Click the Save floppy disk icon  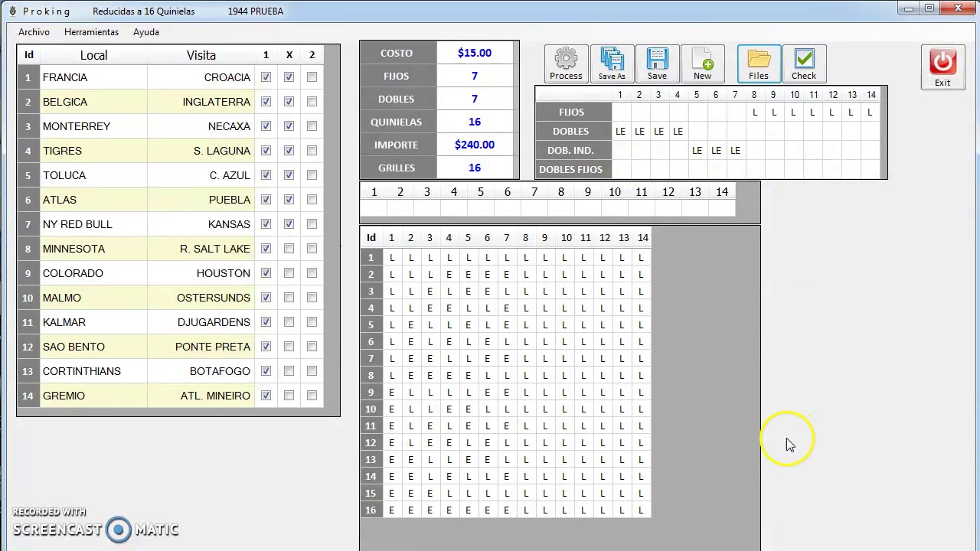(x=657, y=64)
